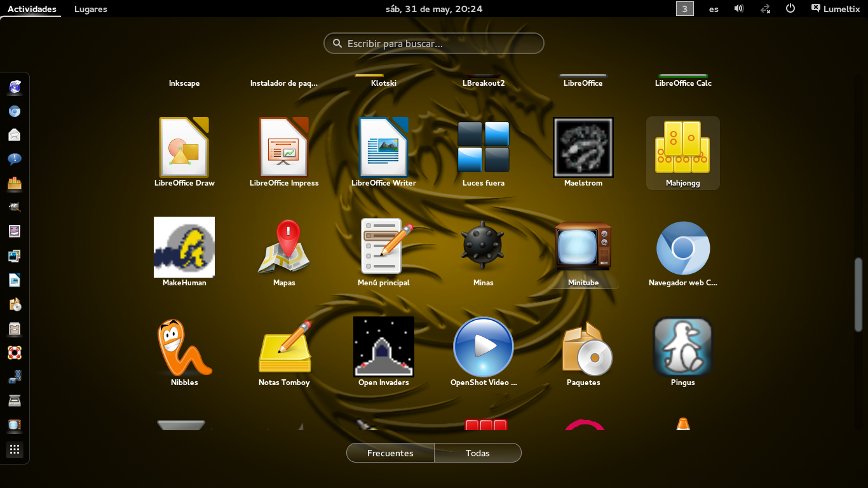The image size is (868, 488).
Task: Switch to the Todas apps view
Action: 477,453
